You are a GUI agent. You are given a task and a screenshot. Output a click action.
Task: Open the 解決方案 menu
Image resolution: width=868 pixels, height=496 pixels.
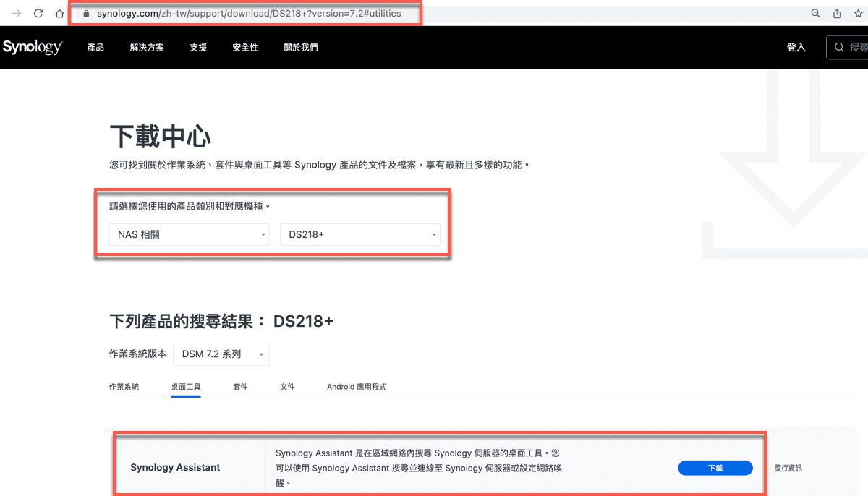pos(147,47)
